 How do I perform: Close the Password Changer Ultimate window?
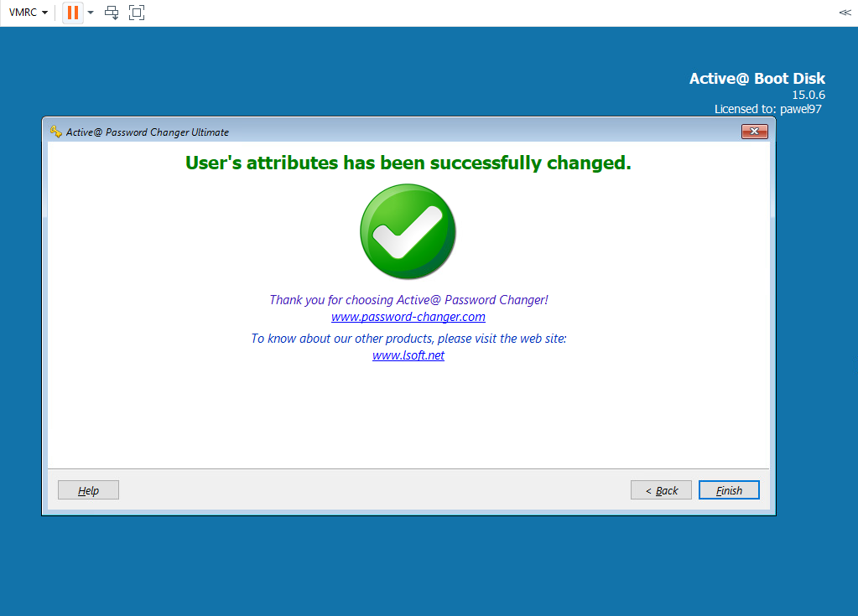click(755, 132)
